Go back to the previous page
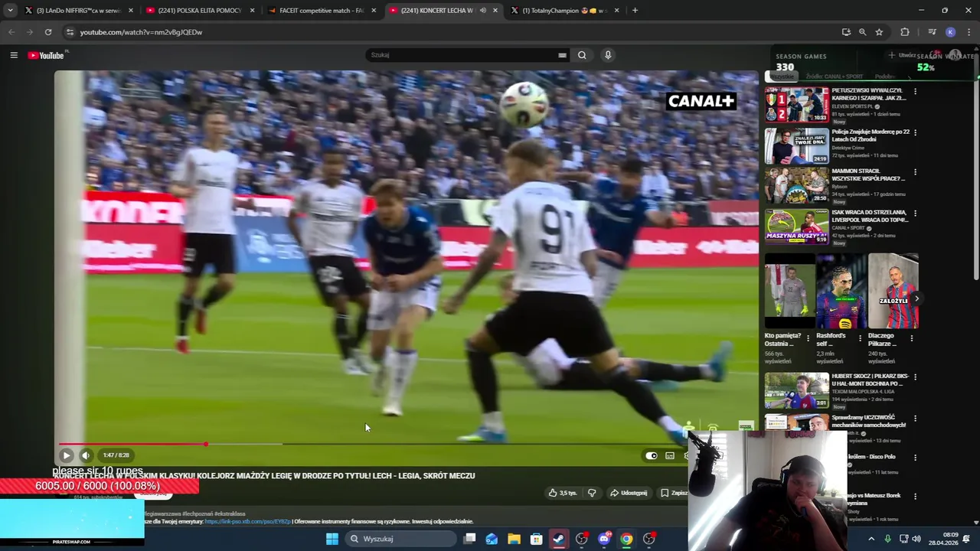This screenshot has width=980, height=551. (x=11, y=32)
